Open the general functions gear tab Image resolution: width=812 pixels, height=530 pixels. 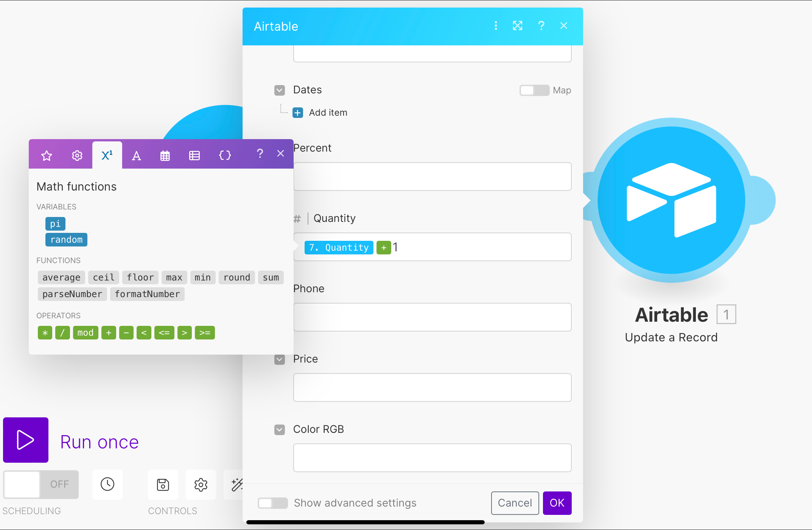tap(77, 155)
